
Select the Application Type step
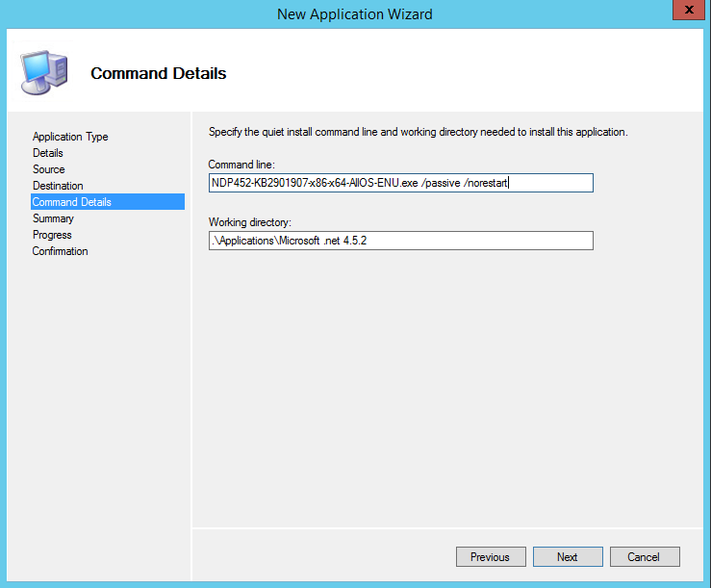pyautogui.click(x=70, y=137)
